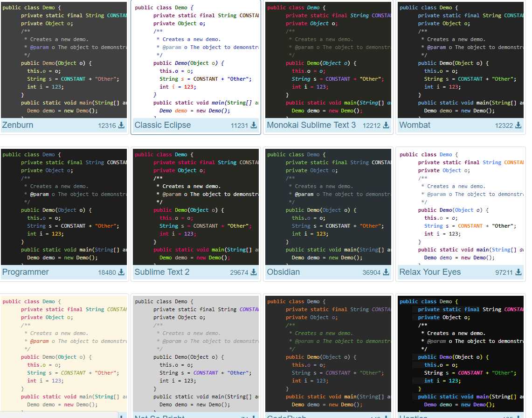Download the Wombat theme

[x=518, y=125]
